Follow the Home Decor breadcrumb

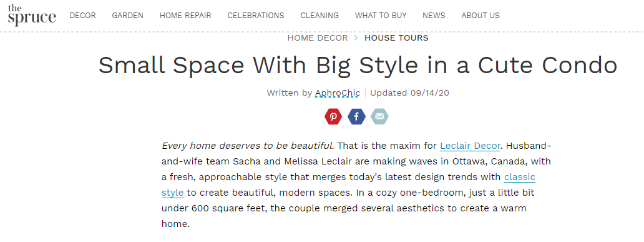tap(318, 38)
